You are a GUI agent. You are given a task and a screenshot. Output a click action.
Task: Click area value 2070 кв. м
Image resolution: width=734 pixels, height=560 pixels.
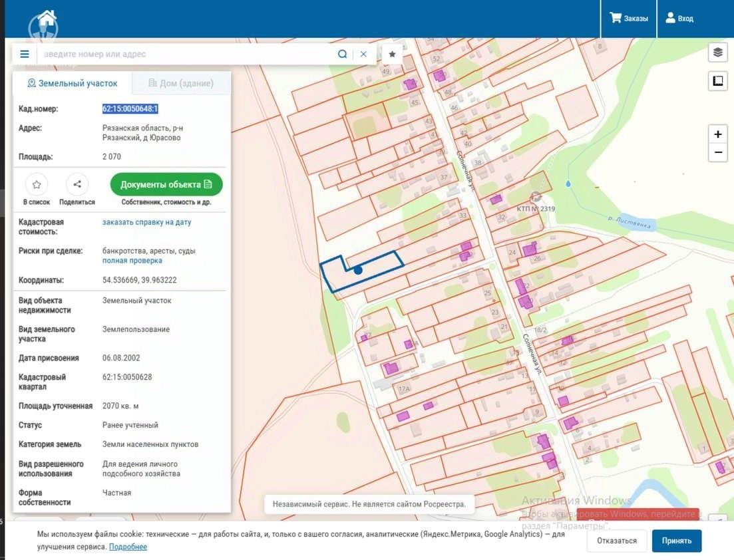pyautogui.click(x=120, y=406)
